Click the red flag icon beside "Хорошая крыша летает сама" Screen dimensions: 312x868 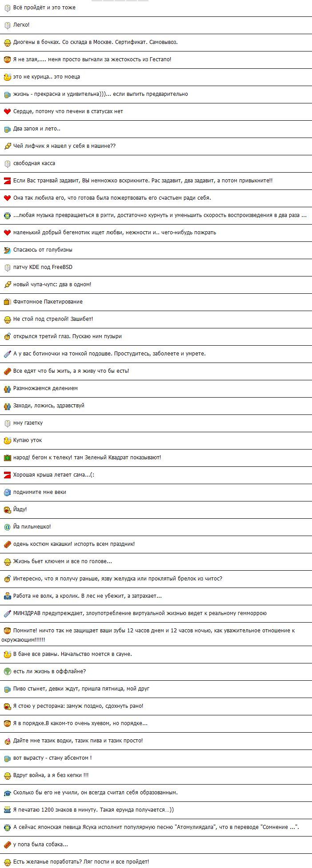coord(7,475)
